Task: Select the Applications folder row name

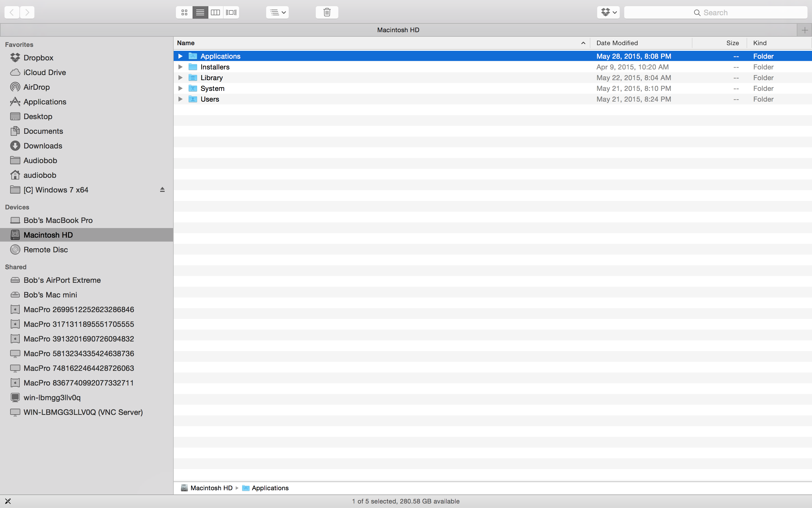Action: click(220, 56)
